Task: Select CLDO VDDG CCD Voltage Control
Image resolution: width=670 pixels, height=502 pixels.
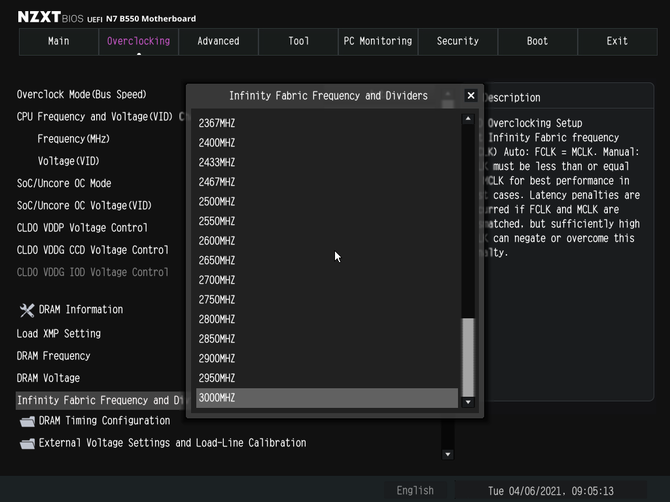Action: (93, 250)
